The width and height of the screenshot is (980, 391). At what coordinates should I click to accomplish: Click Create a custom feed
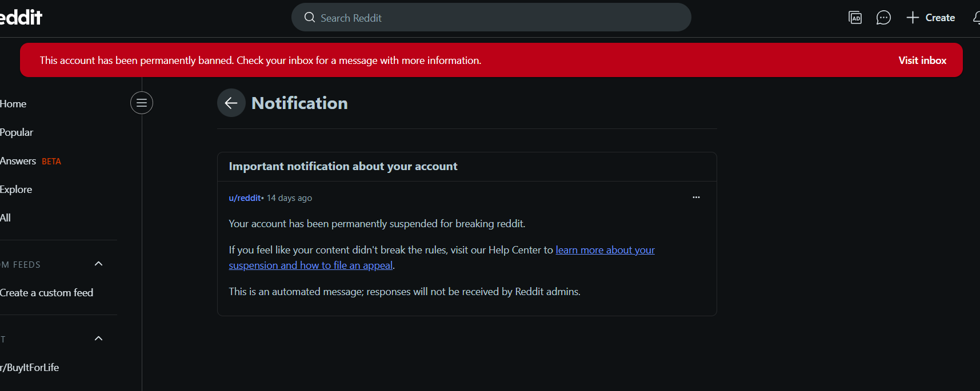[x=46, y=293]
